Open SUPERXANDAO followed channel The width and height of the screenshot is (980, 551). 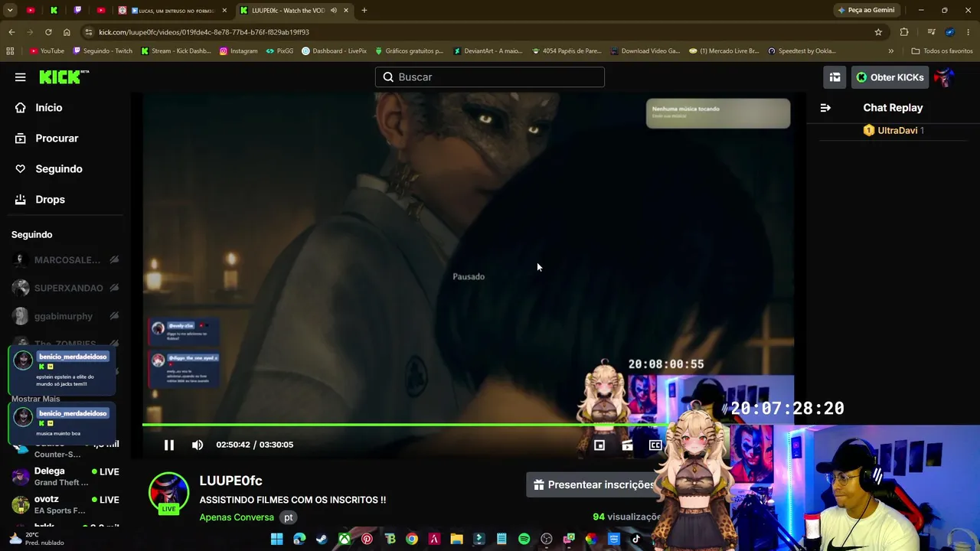pos(65,289)
